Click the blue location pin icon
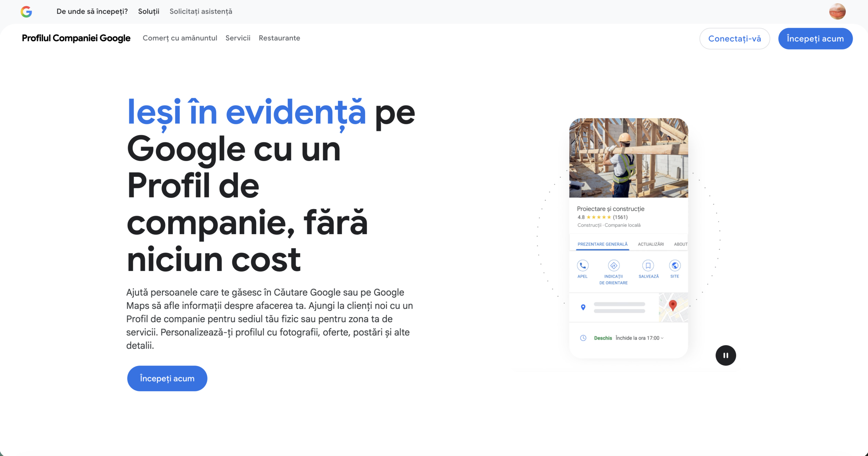This screenshot has width=868, height=456. coord(583,307)
